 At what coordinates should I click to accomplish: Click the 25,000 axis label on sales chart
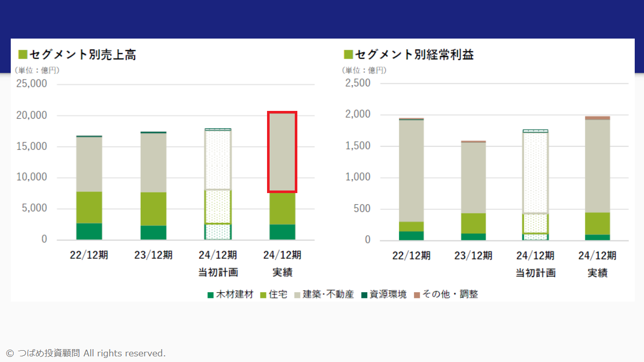tap(31, 83)
